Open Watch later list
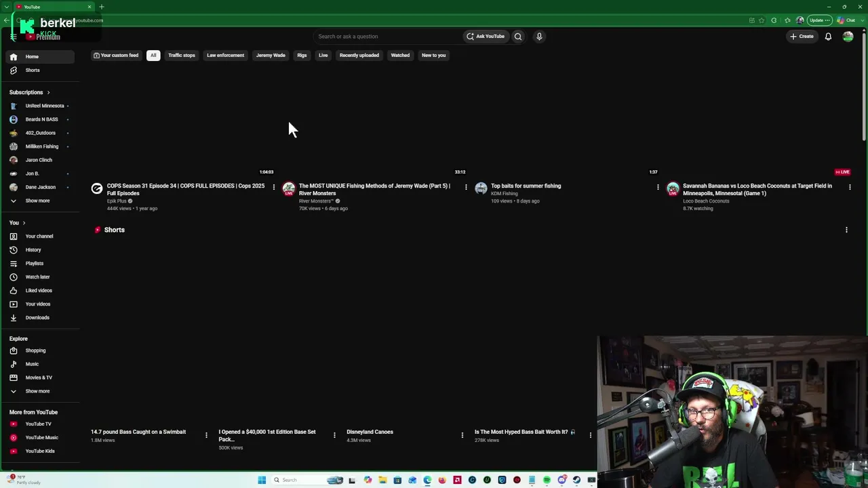This screenshot has width=868, height=488. pos(41,277)
